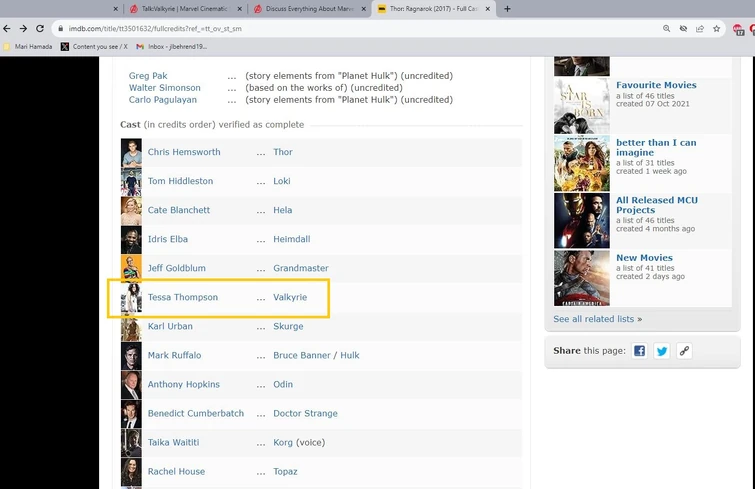This screenshot has width=755, height=489.
Task: Close the Discuss Everything About Marvel tab
Action: pos(364,9)
